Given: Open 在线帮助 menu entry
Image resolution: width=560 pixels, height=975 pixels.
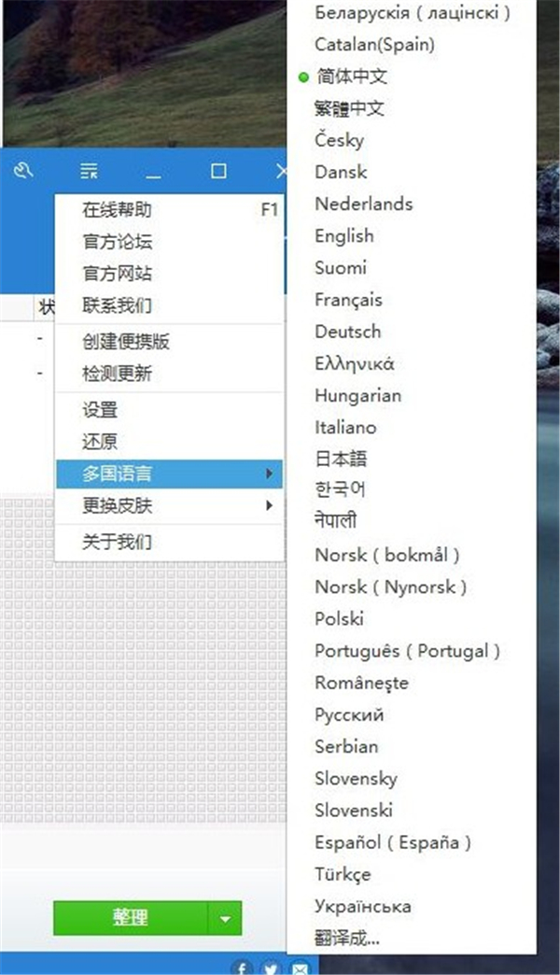Looking at the screenshot, I should click(117, 210).
